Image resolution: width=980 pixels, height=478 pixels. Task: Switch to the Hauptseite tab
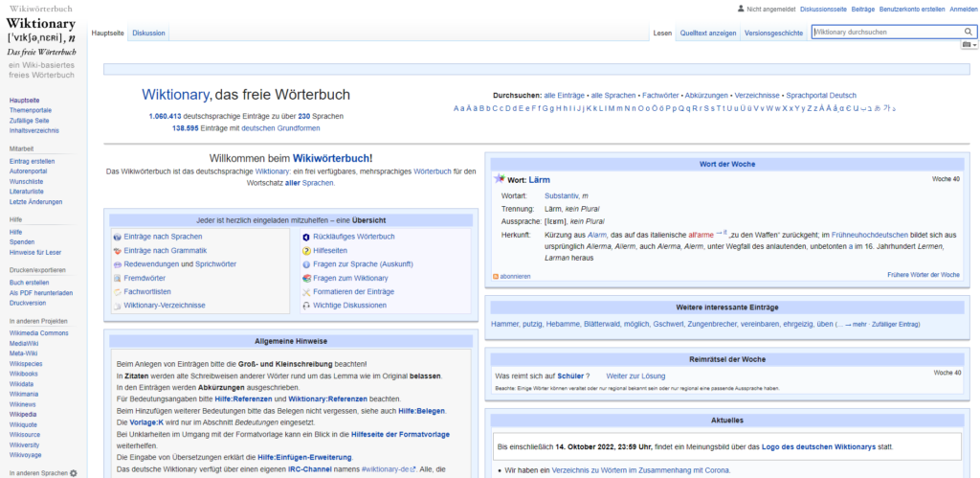[x=108, y=34]
